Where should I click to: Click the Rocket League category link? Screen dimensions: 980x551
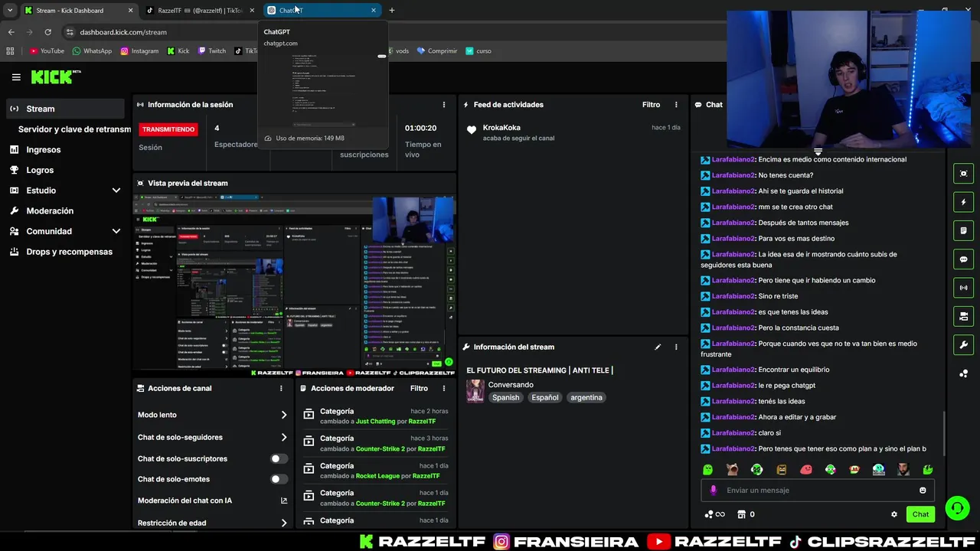point(377,476)
